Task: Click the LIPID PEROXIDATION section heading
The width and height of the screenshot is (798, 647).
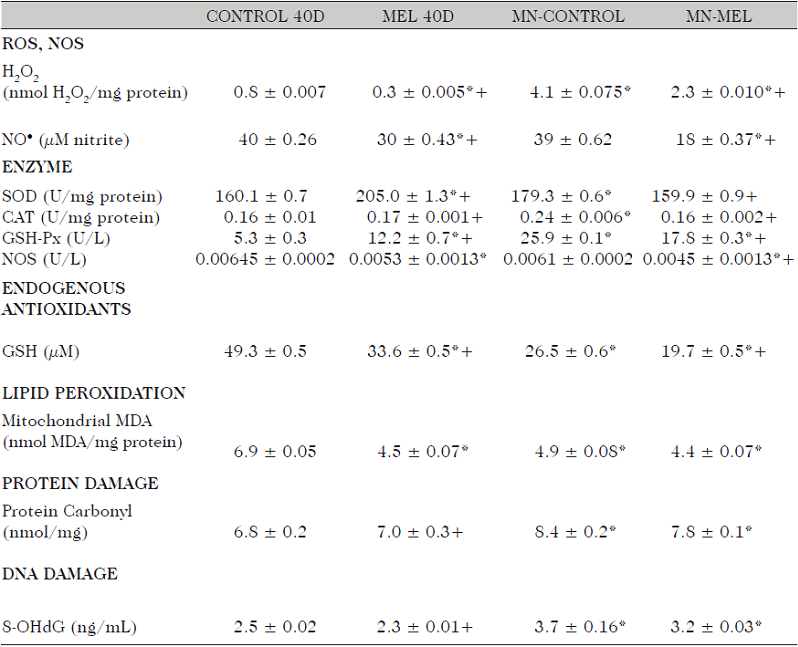Action: 93,393
